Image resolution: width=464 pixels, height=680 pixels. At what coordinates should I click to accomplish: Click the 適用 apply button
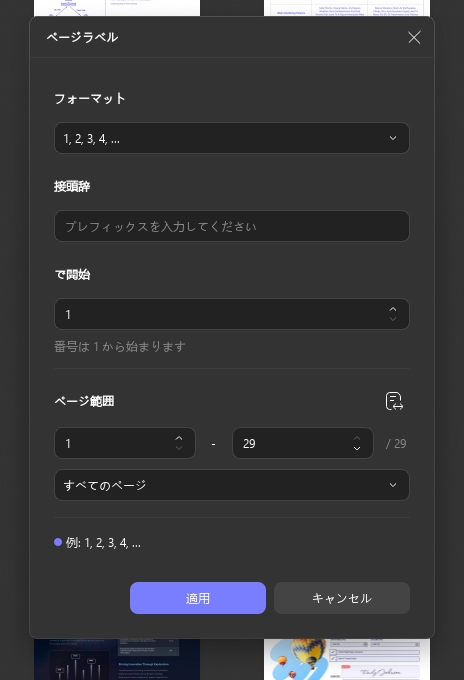pyautogui.click(x=198, y=598)
